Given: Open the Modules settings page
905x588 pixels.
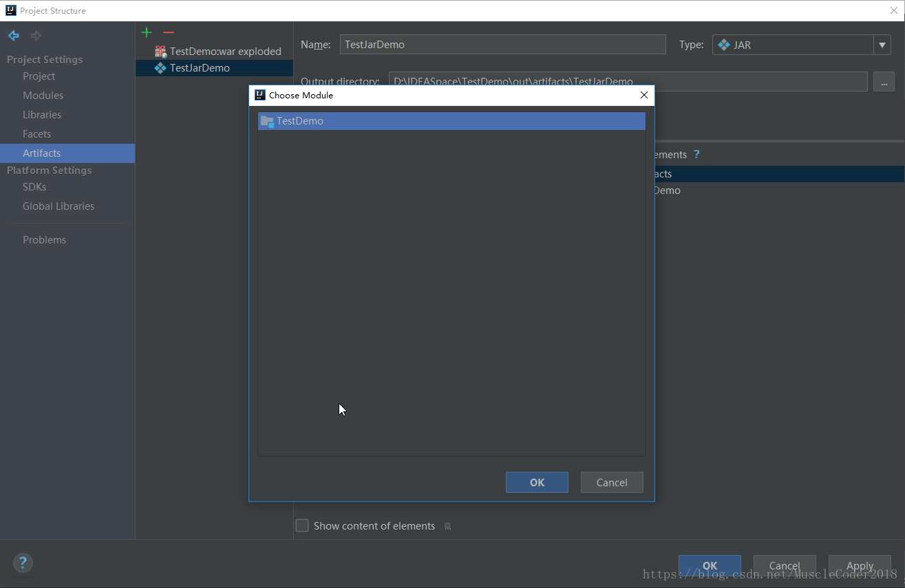Looking at the screenshot, I should (x=43, y=96).
